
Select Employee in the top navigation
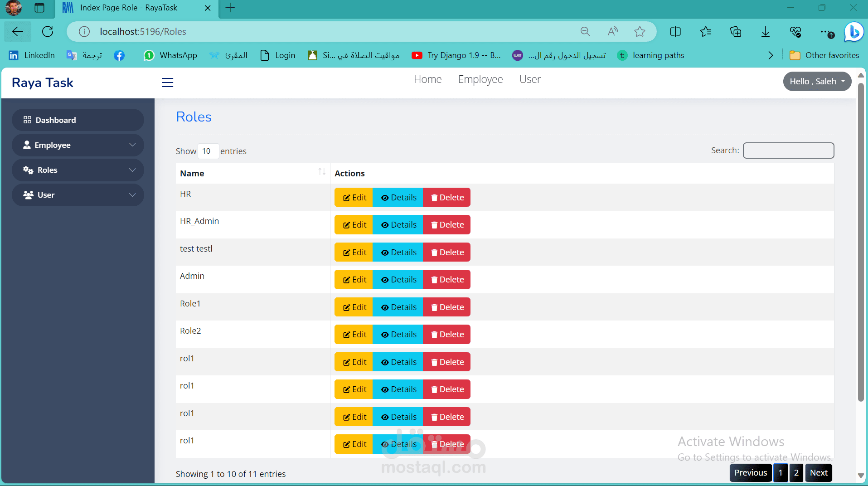click(x=480, y=79)
